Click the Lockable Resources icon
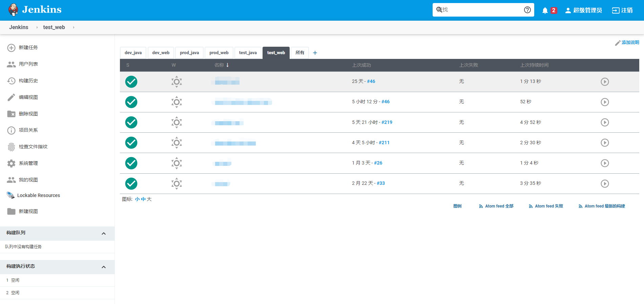The width and height of the screenshot is (644, 304). click(11, 195)
